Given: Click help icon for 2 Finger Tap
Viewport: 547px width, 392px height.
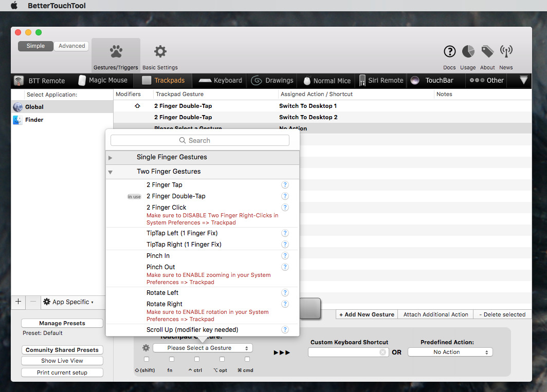Looking at the screenshot, I should coord(285,185).
